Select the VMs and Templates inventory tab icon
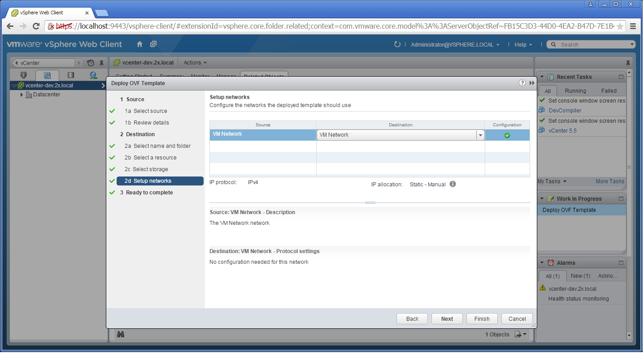Screen dimensions: 644x353 [47, 76]
